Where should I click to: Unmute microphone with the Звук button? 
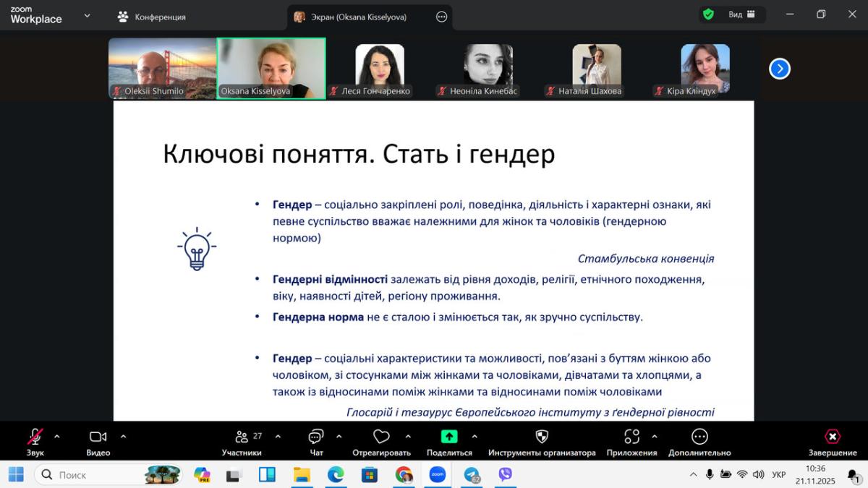(35, 437)
